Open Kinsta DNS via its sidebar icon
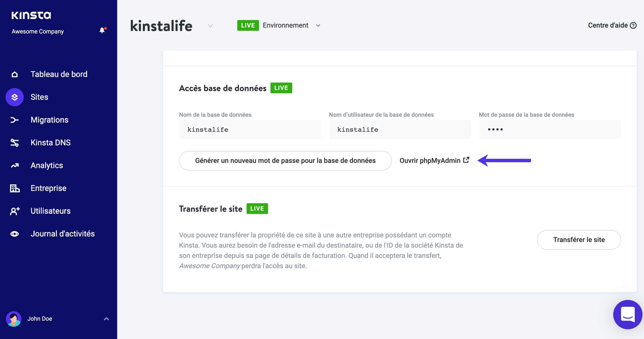 14,143
